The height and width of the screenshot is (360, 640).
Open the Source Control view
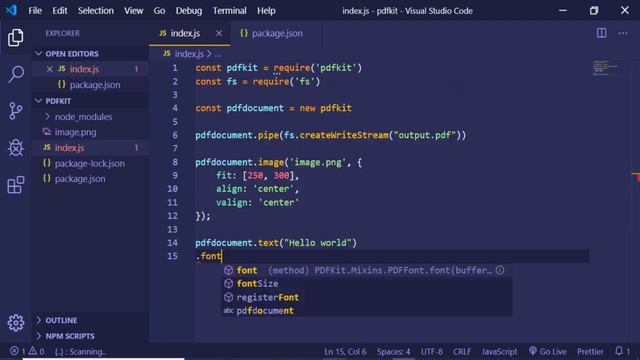click(x=16, y=111)
